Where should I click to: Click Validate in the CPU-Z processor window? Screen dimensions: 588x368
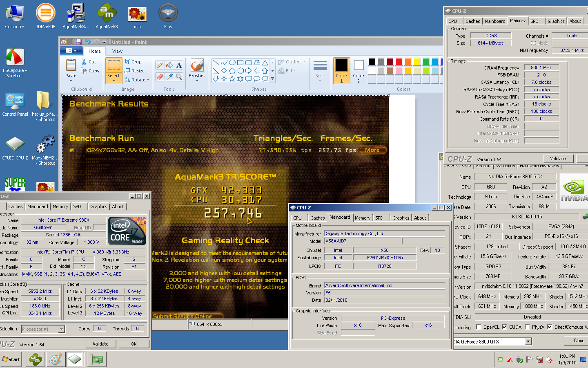coord(100,344)
